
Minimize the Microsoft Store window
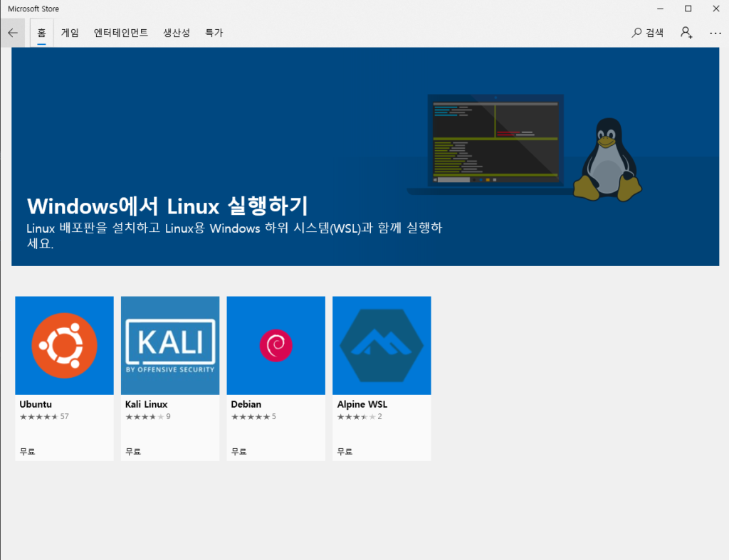660,9
